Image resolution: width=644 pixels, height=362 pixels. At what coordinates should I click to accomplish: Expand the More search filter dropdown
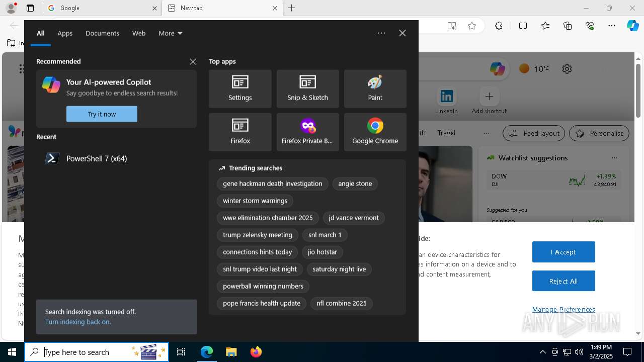pyautogui.click(x=171, y=33)
